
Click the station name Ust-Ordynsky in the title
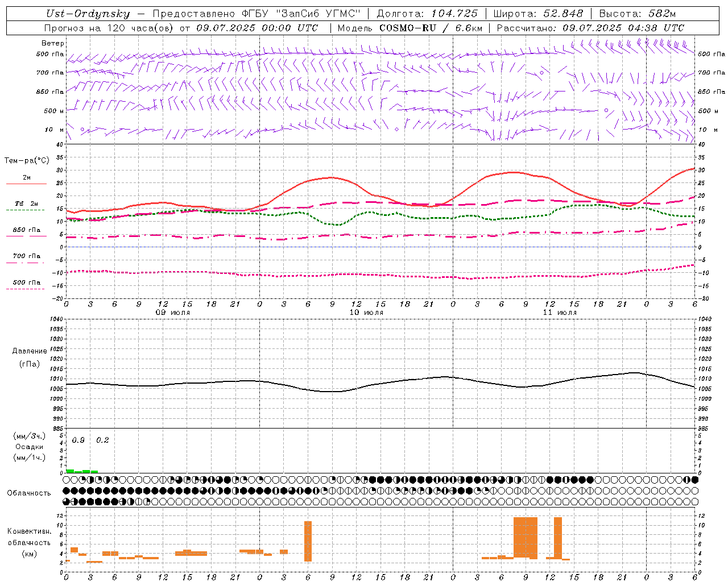(x=88, y=14)
